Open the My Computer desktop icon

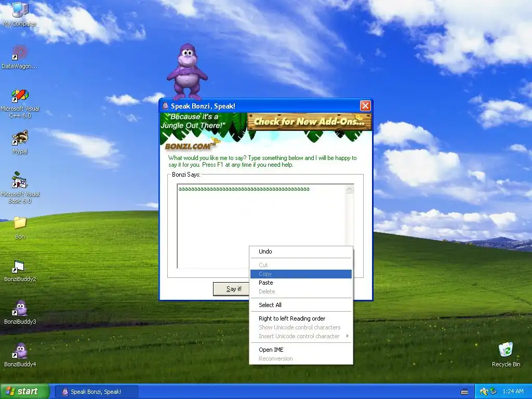tap(20, 14)
